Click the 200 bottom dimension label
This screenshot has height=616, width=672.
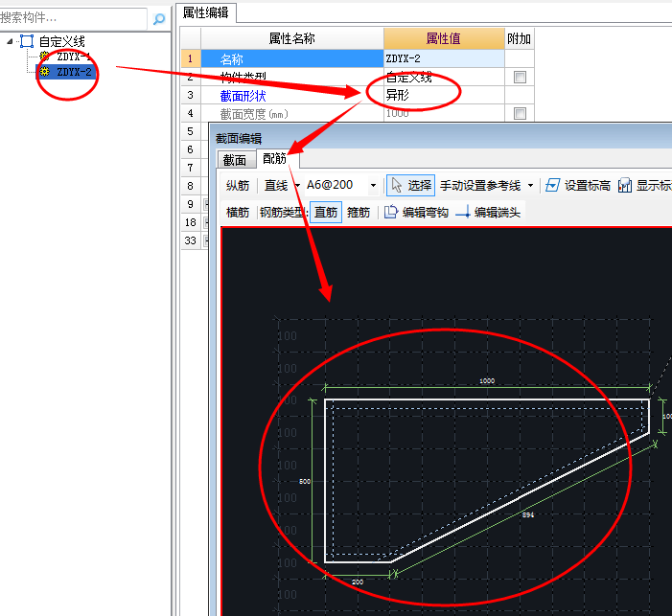pos(358,582)
